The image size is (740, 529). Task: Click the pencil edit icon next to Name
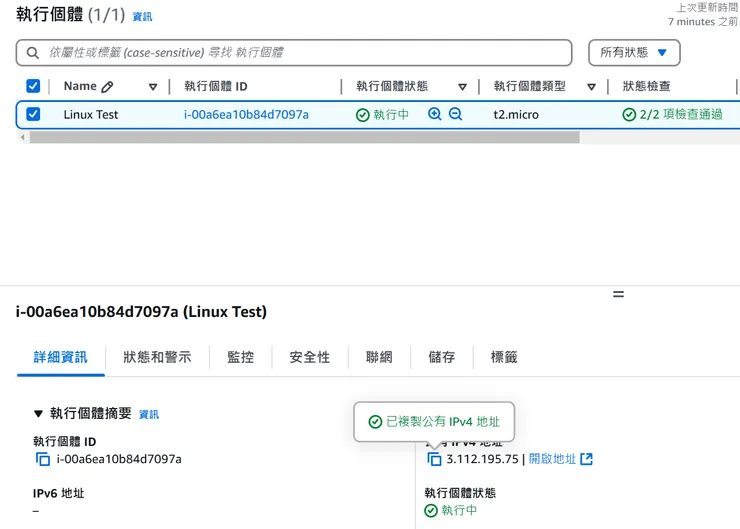[107, 87]
